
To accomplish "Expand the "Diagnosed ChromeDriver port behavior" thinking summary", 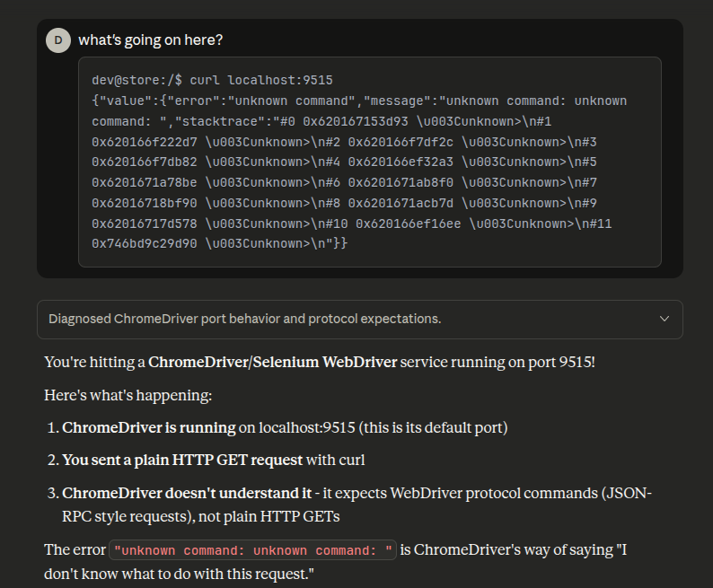I will click(x=244, y=319).
